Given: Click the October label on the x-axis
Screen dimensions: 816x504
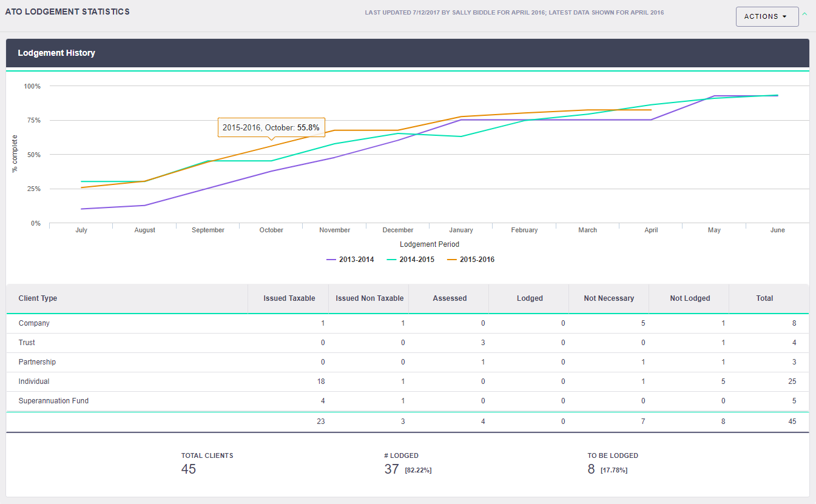Looking at the screenshot, I should [271, 230].
